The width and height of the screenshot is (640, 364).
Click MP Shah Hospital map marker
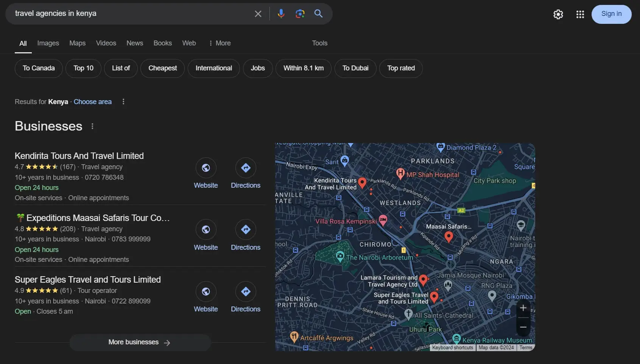400,174
